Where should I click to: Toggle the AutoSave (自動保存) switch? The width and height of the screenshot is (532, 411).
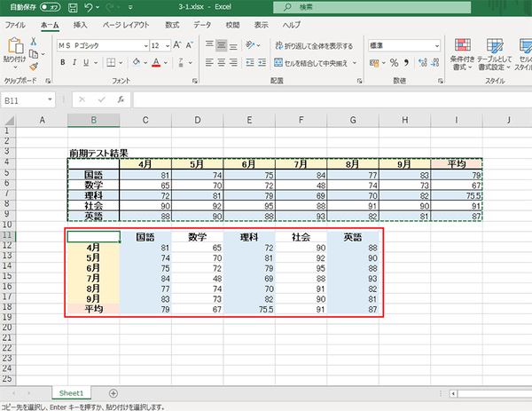50,7
